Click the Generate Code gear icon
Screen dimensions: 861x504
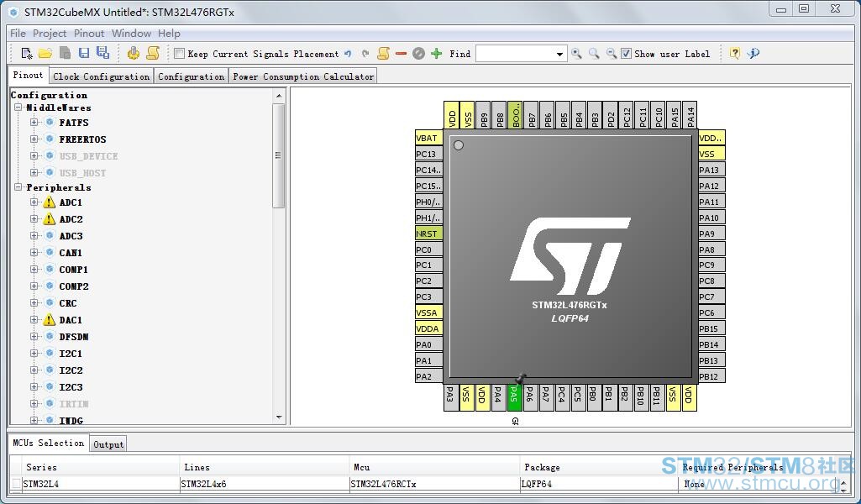click(x=133, y=53)
